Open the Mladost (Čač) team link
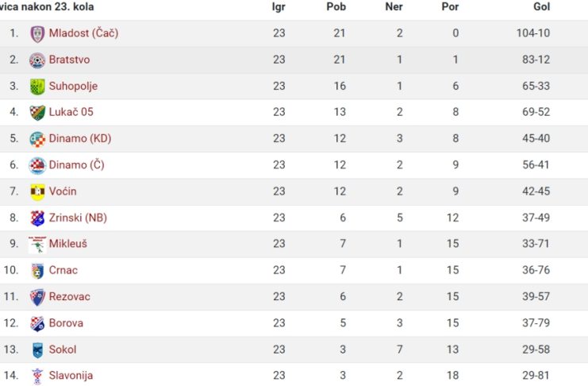 tap(83, 33)
